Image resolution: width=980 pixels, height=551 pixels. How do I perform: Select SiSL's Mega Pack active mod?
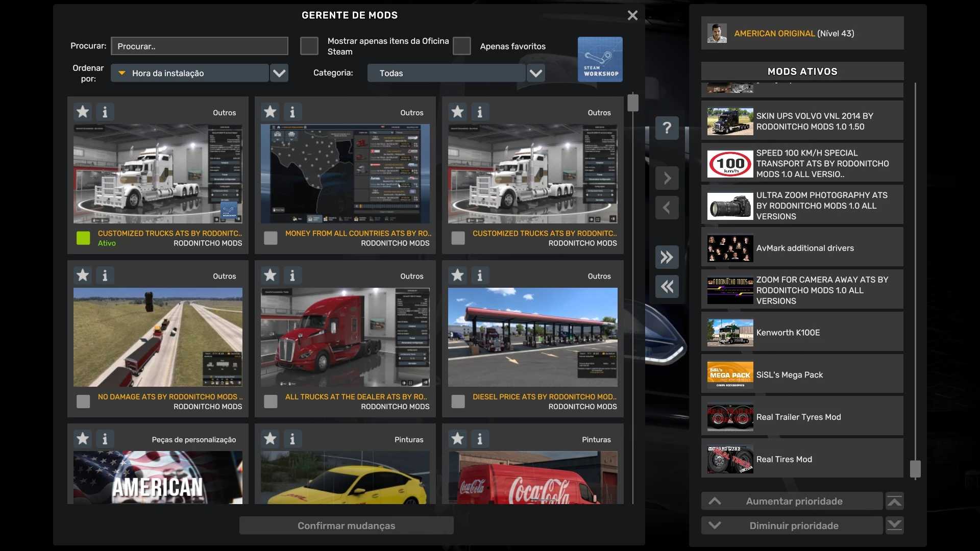tap(801, 375)
